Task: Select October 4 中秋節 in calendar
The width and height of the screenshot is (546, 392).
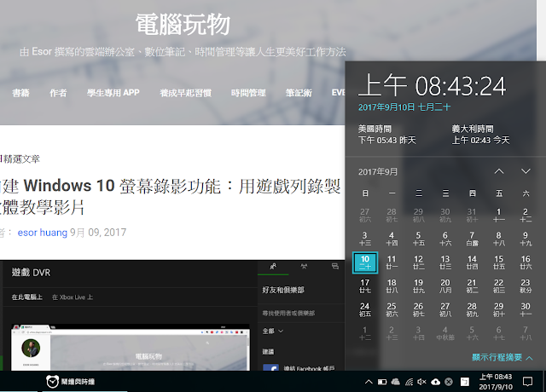Action: (x=445, y=333)
